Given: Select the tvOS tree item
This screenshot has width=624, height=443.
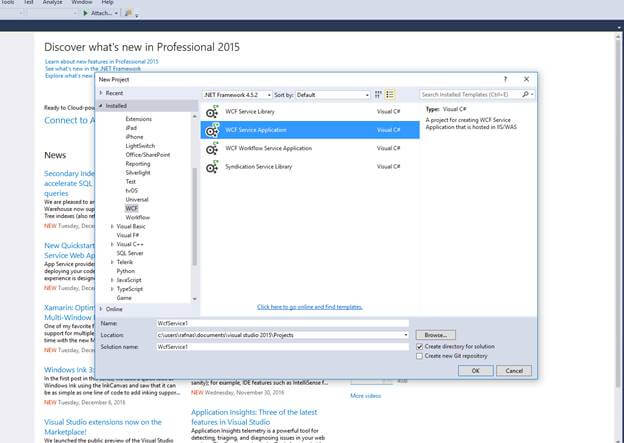Looking at the screenshot, I should pos(131,191).
